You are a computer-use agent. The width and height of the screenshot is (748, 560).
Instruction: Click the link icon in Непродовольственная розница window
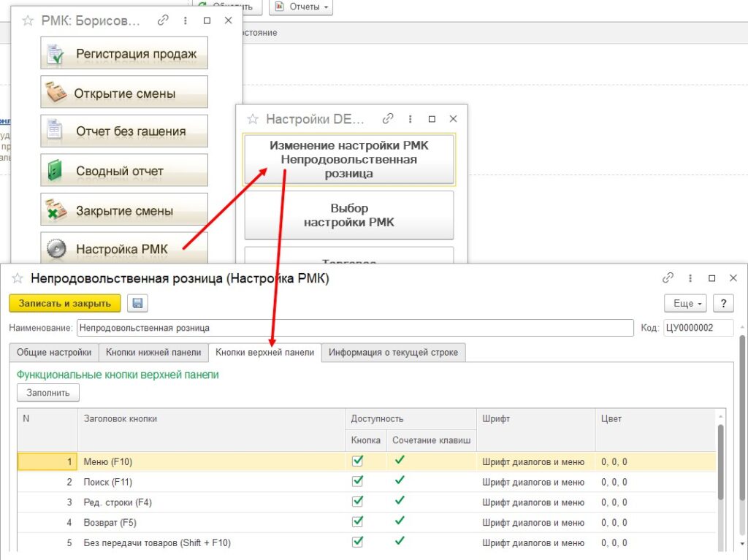pyautogui.click(x=668, y=278)
